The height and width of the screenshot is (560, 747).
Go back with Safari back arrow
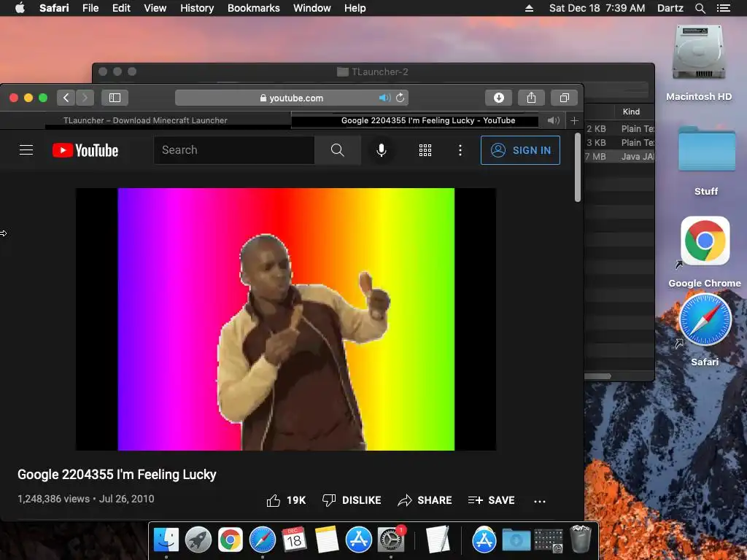pos(66,98)
